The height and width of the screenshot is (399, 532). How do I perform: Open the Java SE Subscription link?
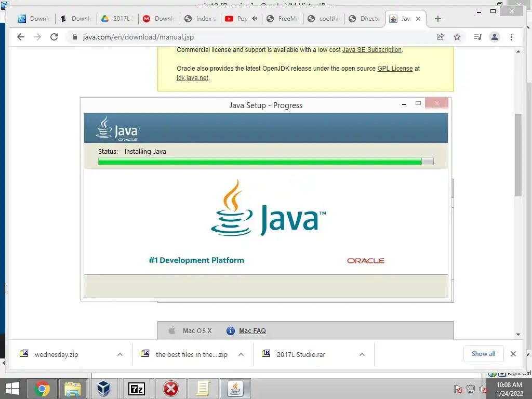point(372,50)
